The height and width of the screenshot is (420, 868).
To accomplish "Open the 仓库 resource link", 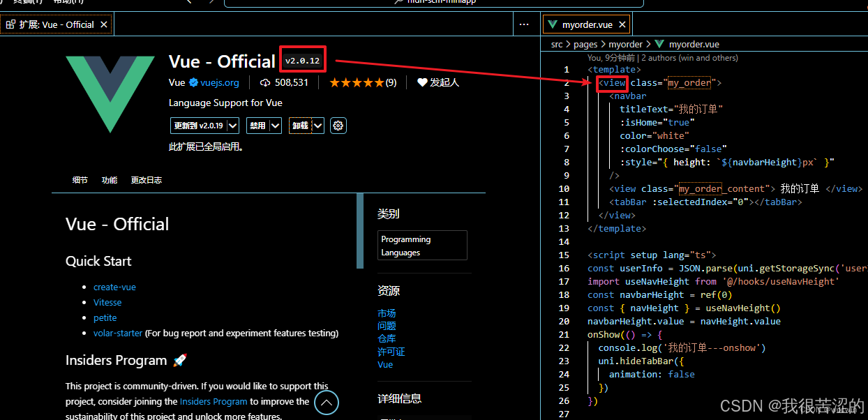I will click(387, 338).
